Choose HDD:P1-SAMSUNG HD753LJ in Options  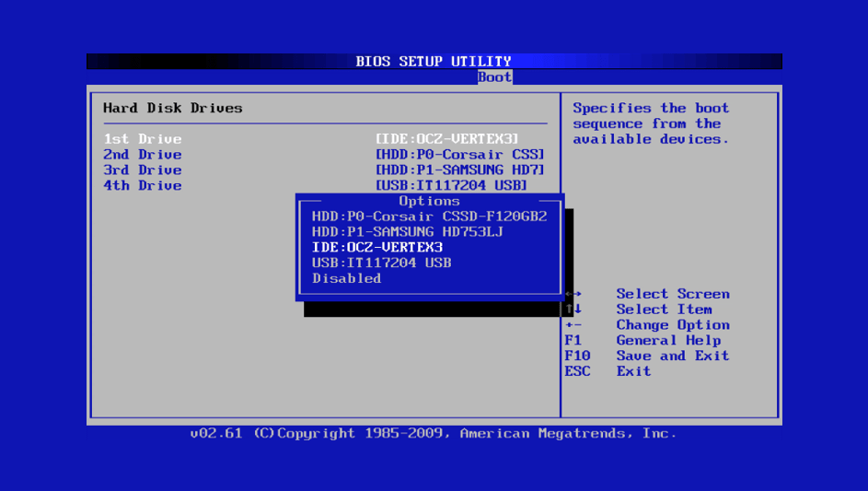(408, 231)
